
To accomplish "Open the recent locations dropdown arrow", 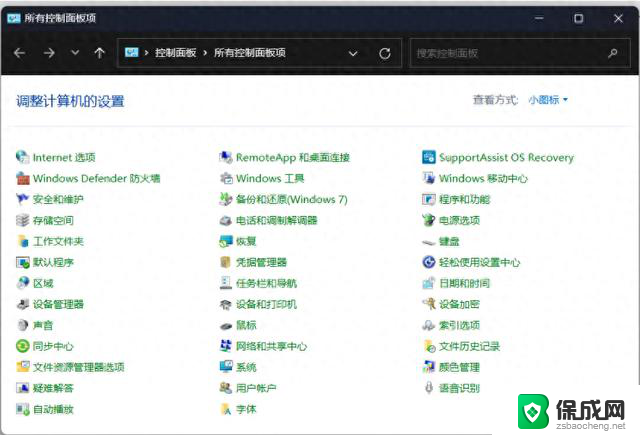I will [75, 52].
